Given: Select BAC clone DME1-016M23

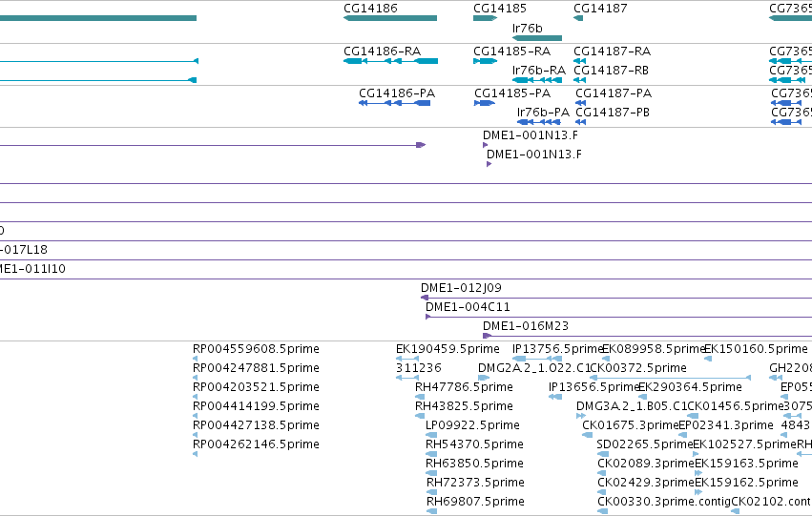Looking at the screenshot, I should pyautogui.click(x=526, y=326).
